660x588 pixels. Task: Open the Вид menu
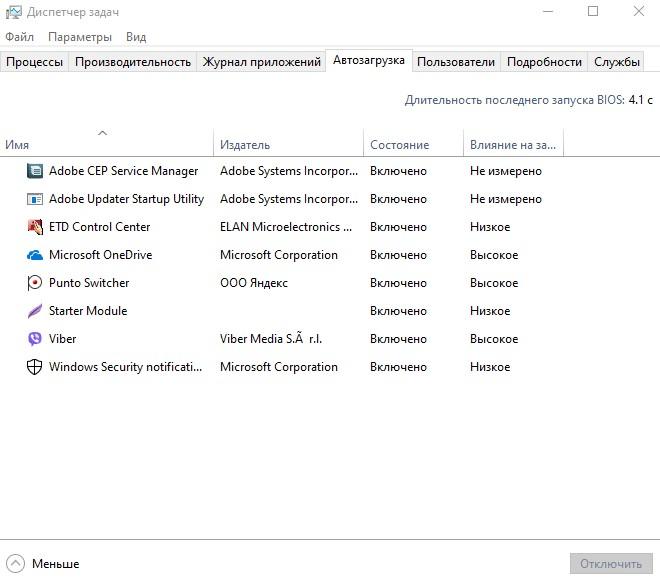tap(136, 37)
